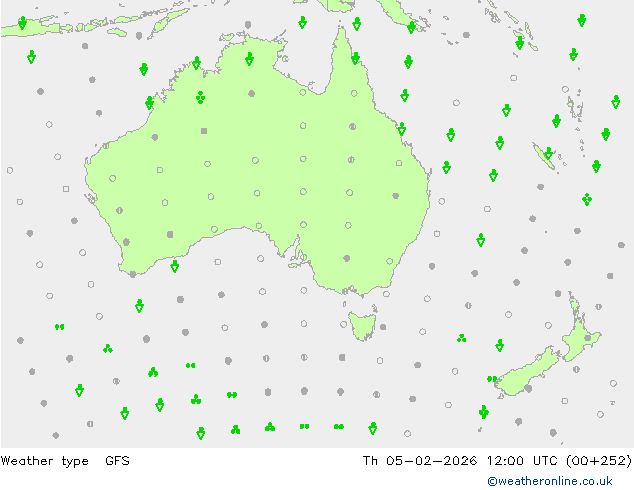
Task: Click the green shower symbol on New Caledonia
Action: [548, 153]
